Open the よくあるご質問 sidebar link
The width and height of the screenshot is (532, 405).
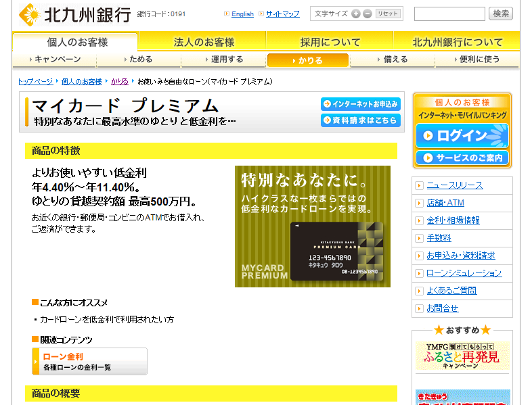[x=451, y=291]
